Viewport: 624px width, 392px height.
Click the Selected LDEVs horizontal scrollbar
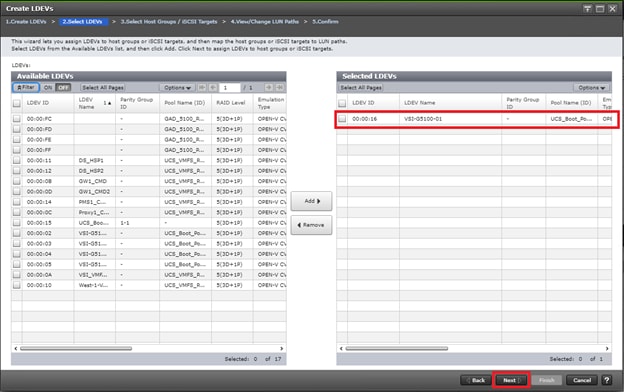point(397,348)
